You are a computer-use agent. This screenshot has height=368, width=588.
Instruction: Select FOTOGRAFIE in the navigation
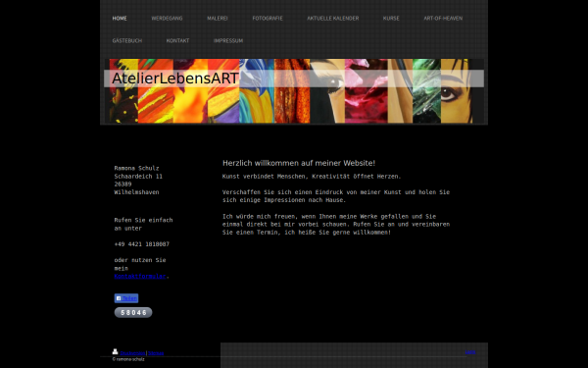(268, 18)
